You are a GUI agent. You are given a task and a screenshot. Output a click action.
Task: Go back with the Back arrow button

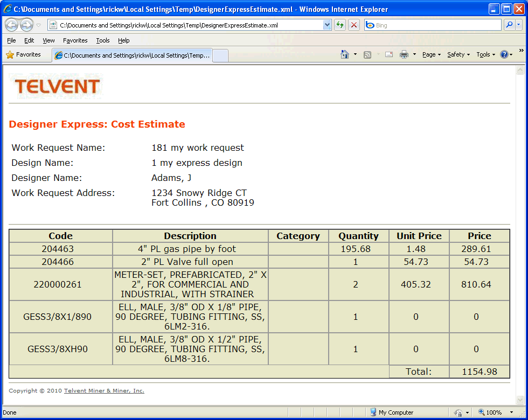(x=11, y=25)
